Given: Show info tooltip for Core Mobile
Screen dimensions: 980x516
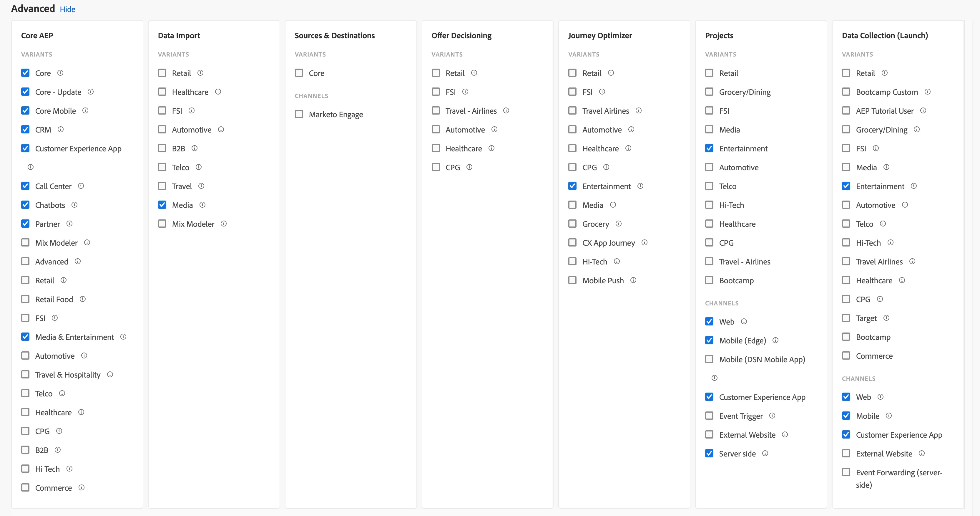Looking at the screenshot, I should point(85,110).
